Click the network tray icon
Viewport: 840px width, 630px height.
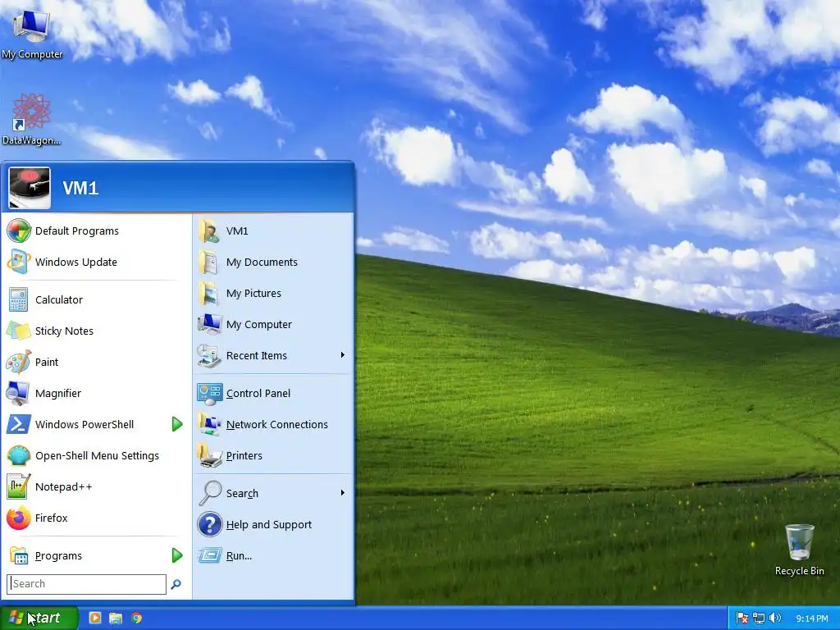(x=759, y=619)
